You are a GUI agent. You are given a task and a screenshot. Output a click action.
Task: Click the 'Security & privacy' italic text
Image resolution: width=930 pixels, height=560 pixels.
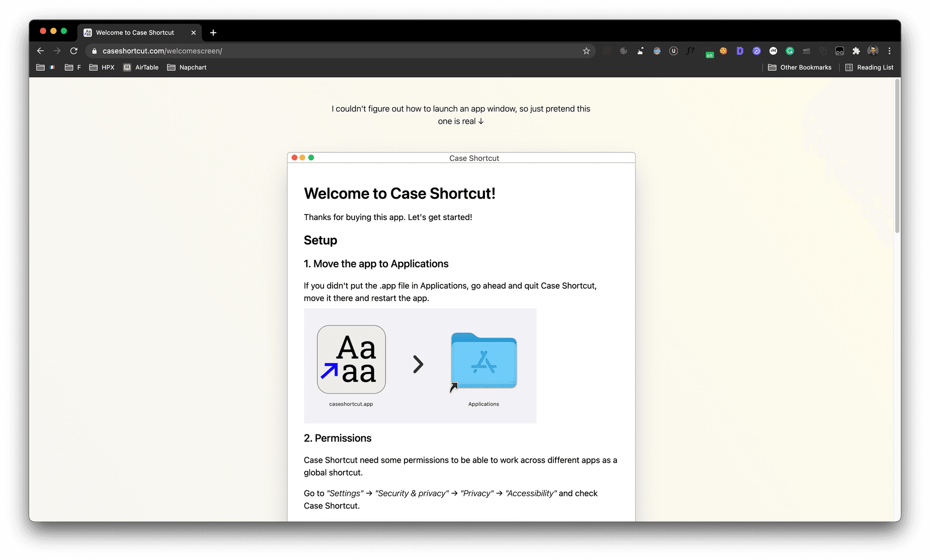pos(412,493)
